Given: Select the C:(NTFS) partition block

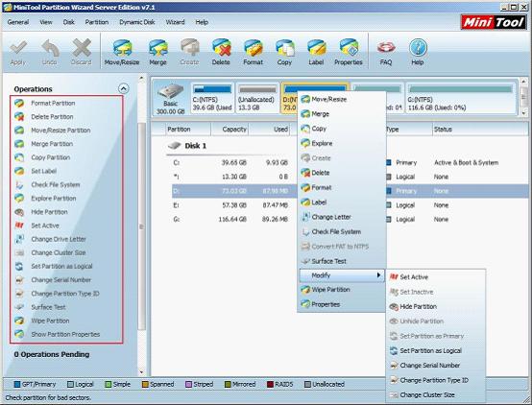Looking at the screenshot, I should [212, 98].
